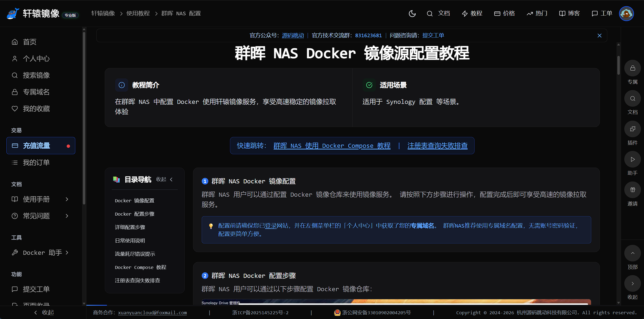Click the 文档 search icon on right rail
The height and width of the screenshot is (319, 644).
coord(633,98)
